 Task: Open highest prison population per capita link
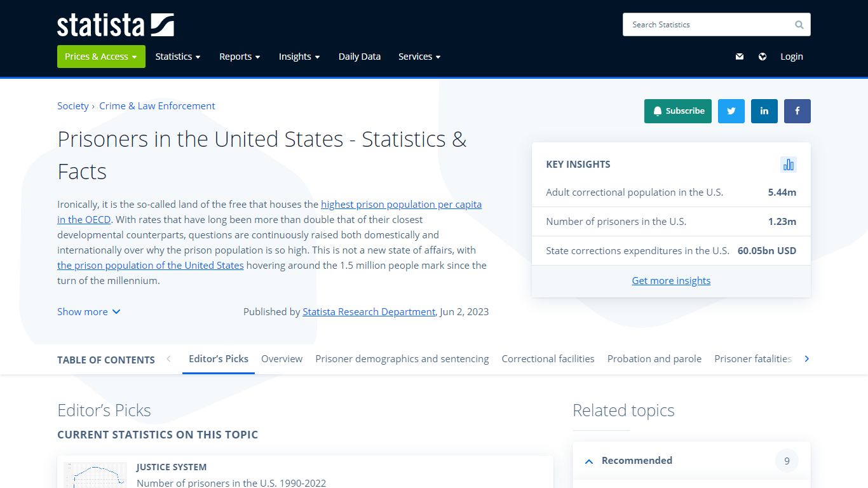[401, 205]
